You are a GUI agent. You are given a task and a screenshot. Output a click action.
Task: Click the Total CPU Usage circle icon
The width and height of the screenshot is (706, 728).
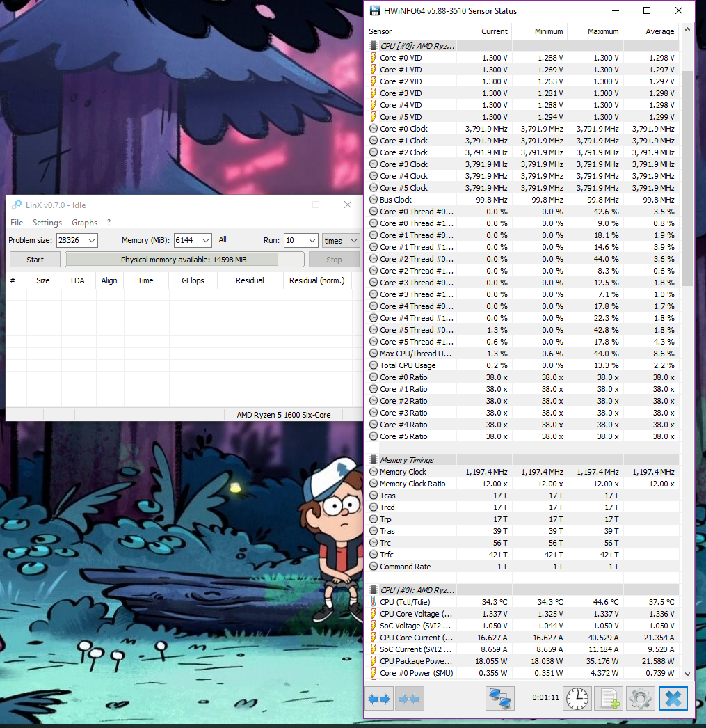374,365
